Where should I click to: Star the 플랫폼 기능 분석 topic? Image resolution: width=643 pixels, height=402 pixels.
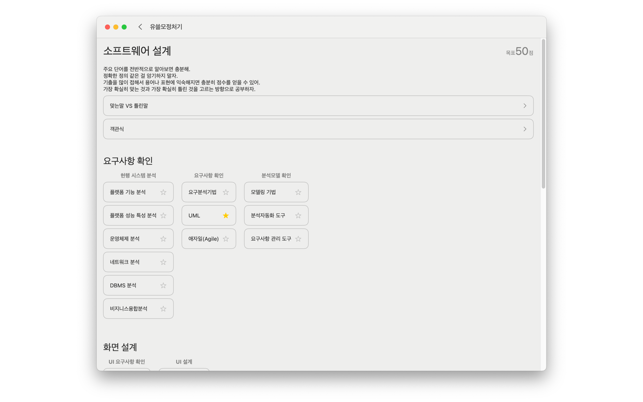(164, 192)
